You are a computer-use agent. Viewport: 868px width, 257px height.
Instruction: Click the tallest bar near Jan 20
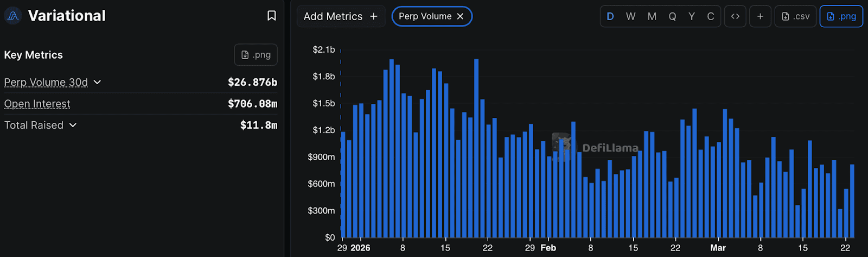pyautogui.click(x=476, y=147)
